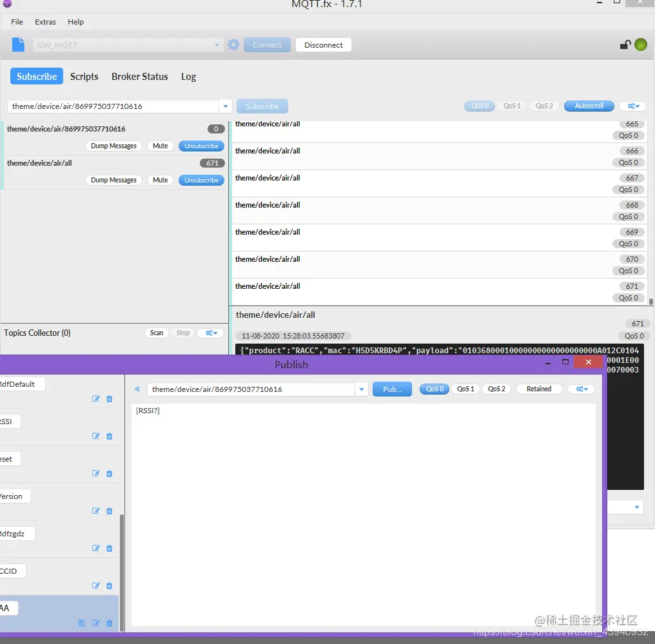Viewport: 655px width, 644px height.
Task: Click the Subscribe button next to topic field
Action: (262, 106)
